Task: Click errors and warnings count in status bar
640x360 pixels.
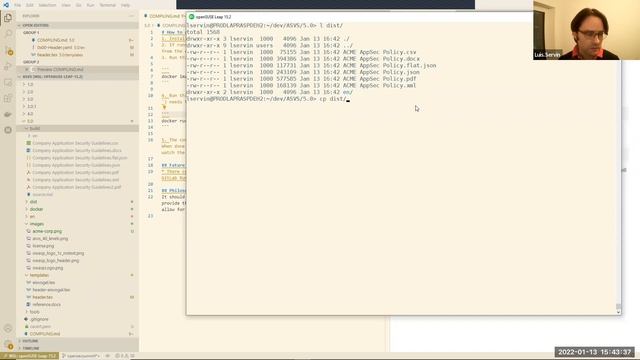Action: (x=124, y=356)
